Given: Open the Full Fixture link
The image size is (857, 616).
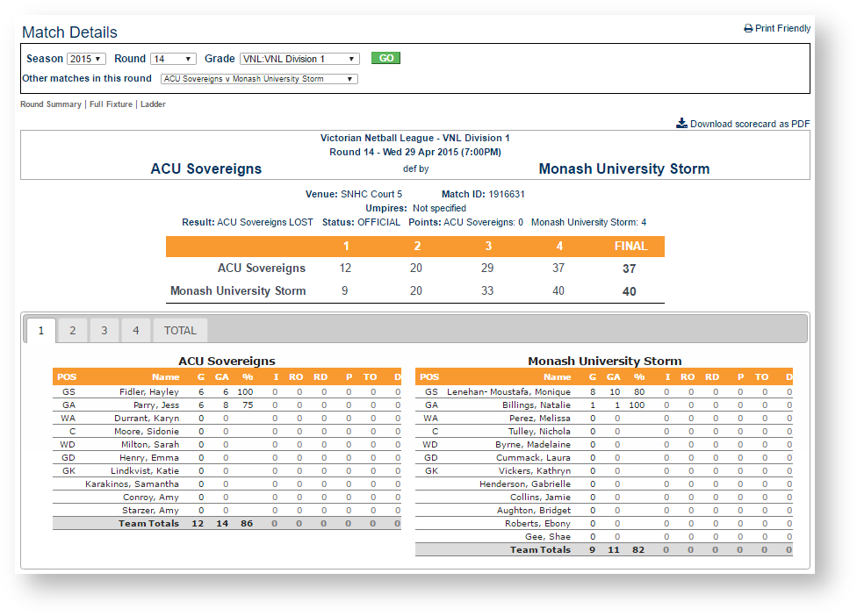Looking at the screenshot, I should coord(111,104).
